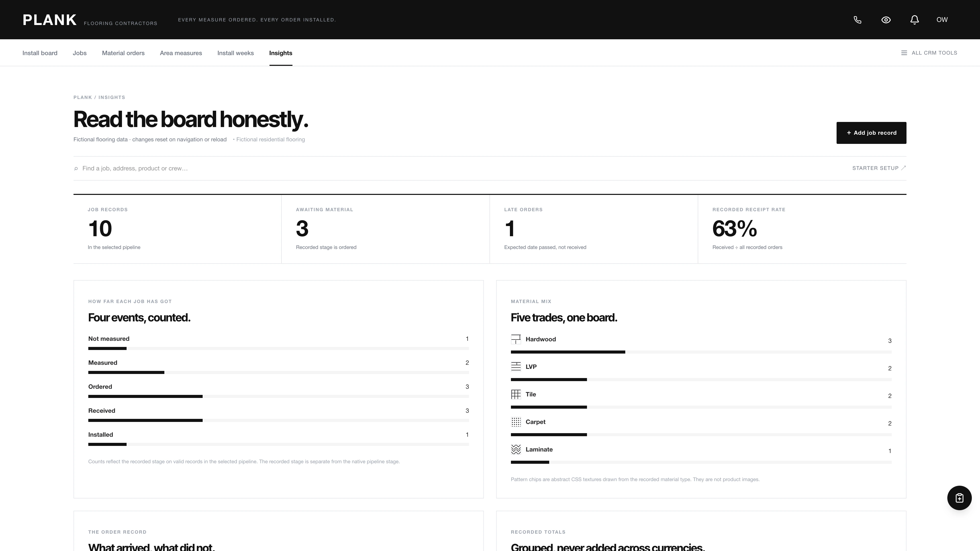The height and width of the screenshot is (551, 980).
Task: Open the Material orders tab
Action: pos(123,53)
